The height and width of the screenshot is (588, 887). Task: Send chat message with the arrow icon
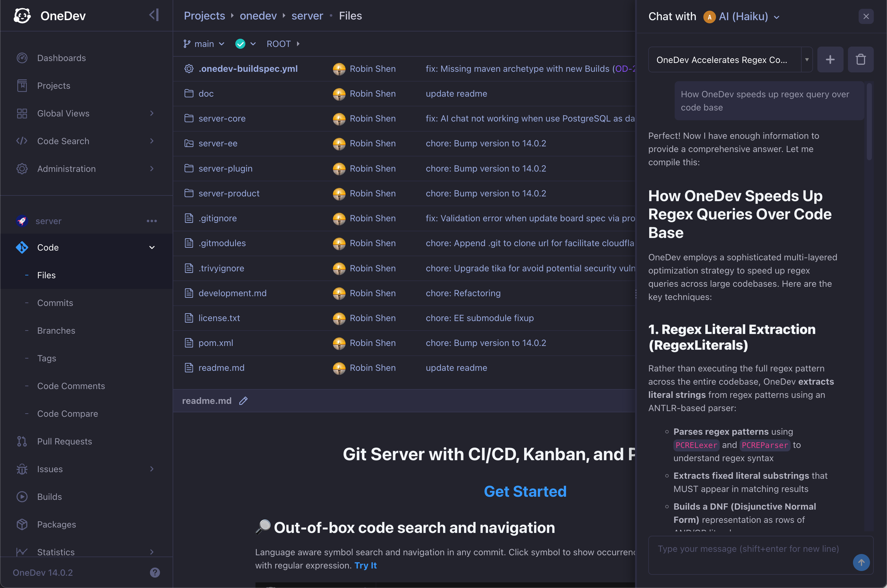861,563
